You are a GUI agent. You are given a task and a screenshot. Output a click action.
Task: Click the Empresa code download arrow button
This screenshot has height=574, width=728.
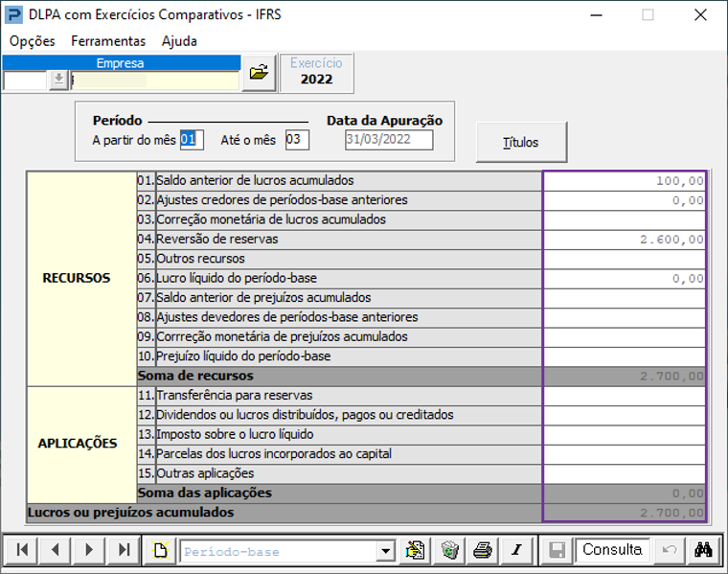pyautogui.click(x=59, y=80)
